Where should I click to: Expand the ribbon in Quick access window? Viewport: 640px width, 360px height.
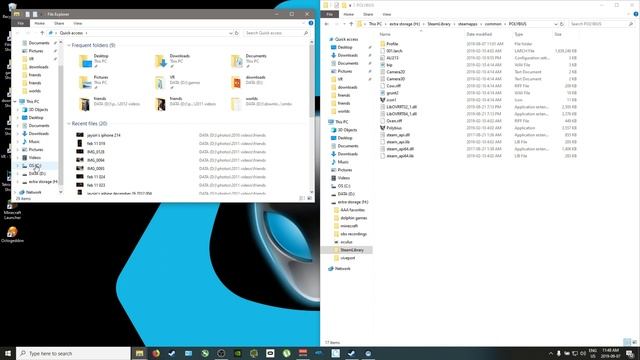[304, 23]
